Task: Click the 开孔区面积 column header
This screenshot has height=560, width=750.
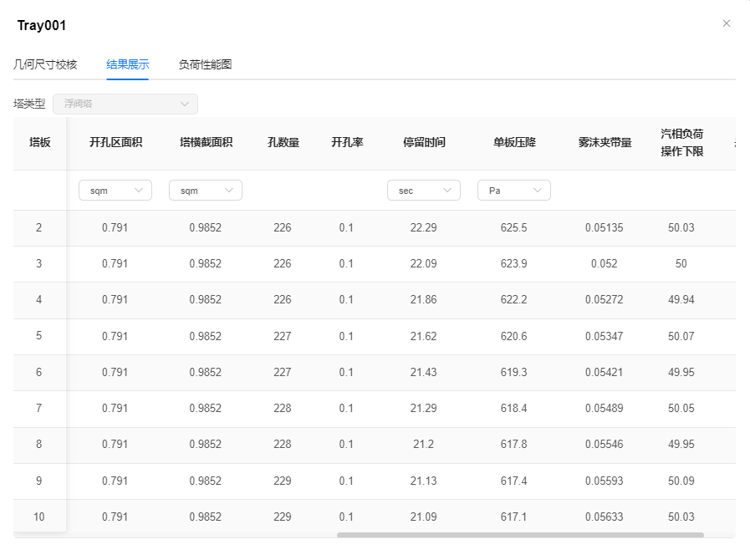Action: [115, 143]
